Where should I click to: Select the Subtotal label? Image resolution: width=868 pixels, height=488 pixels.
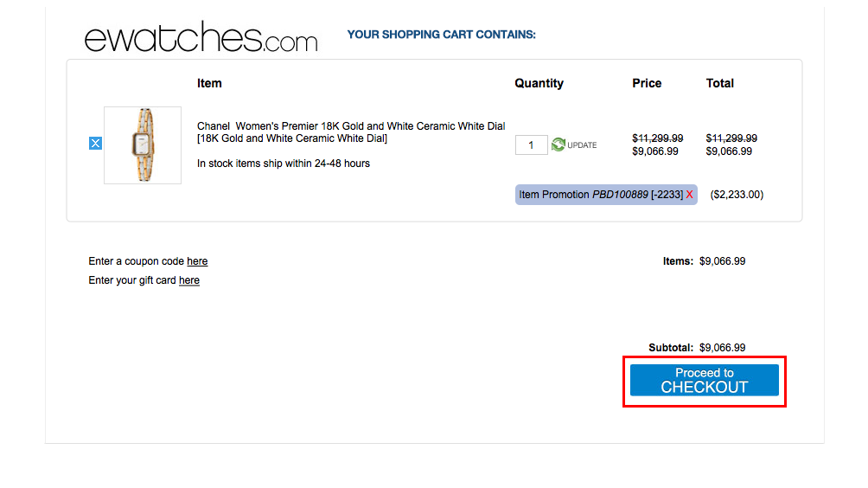(x=671, y=348)
